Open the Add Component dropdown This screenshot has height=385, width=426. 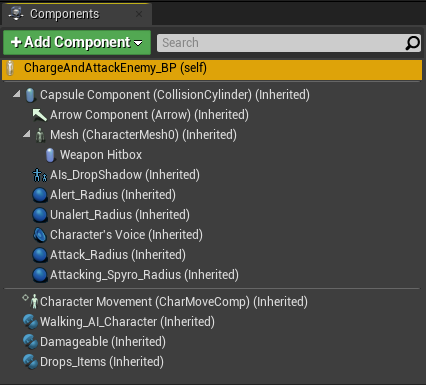pyautogui.click(x=77, y=42)
